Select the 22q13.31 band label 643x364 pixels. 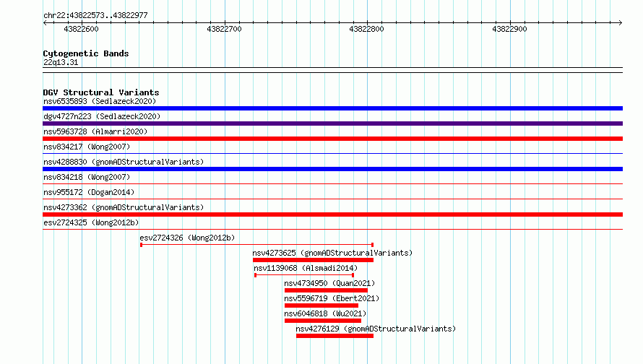pyautogui.click(x=61, y=62)
